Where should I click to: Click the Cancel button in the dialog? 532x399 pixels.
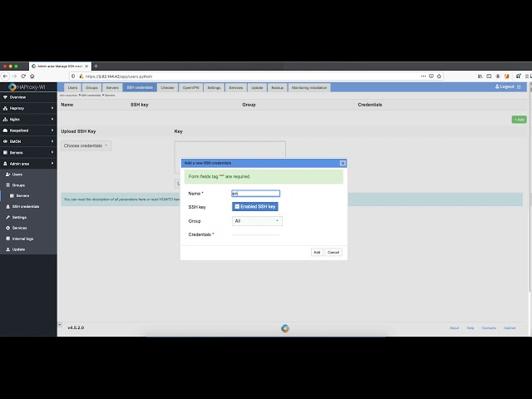tap(333, 253)
